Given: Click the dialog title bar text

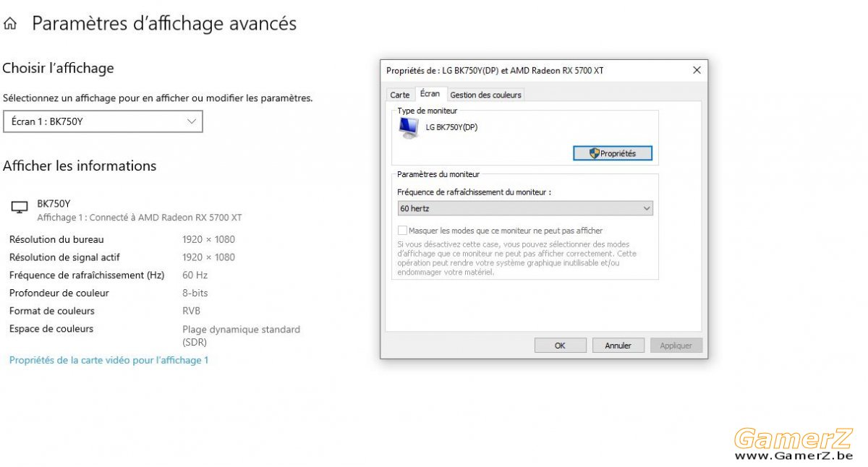Looking at the screenshot, I should click(495, 71).
